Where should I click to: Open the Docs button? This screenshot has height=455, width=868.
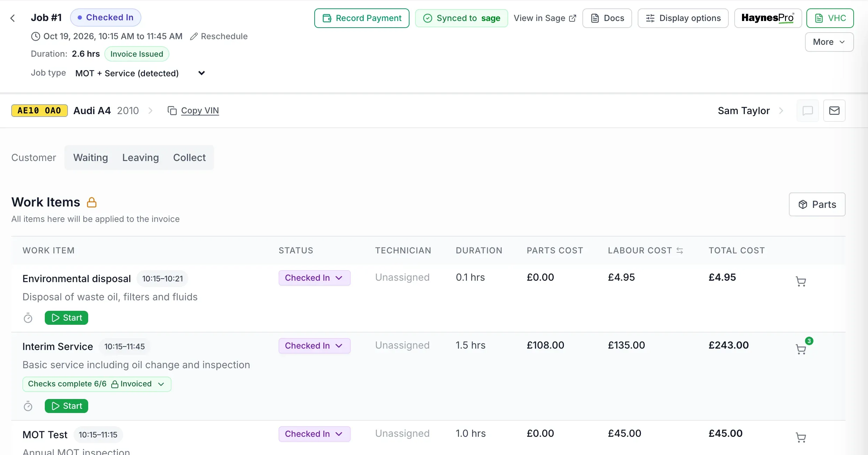click(607, 18)
